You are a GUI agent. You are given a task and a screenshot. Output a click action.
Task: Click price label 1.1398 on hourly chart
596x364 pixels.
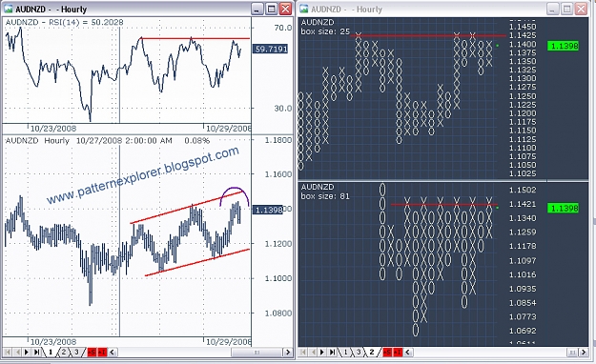click(268, 210)
